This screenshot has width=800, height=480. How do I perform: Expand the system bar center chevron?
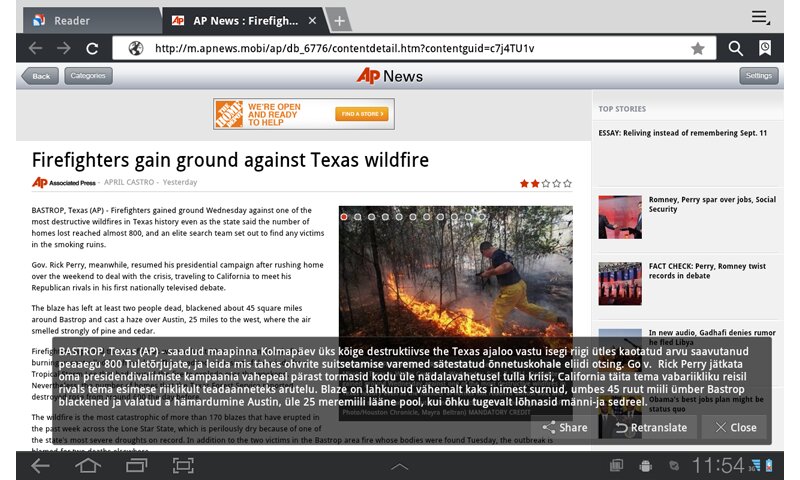[400, 466]
